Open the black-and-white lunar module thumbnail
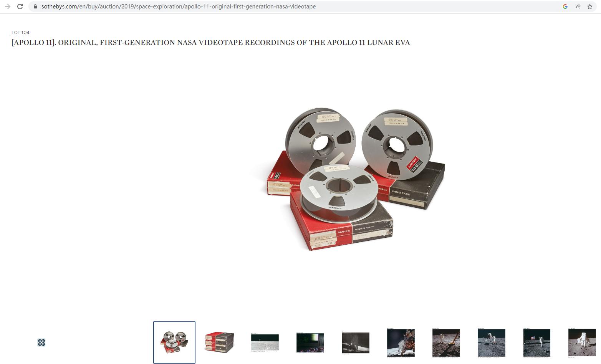Viewport: 601px width, 364px height. [x=356, y=342]
